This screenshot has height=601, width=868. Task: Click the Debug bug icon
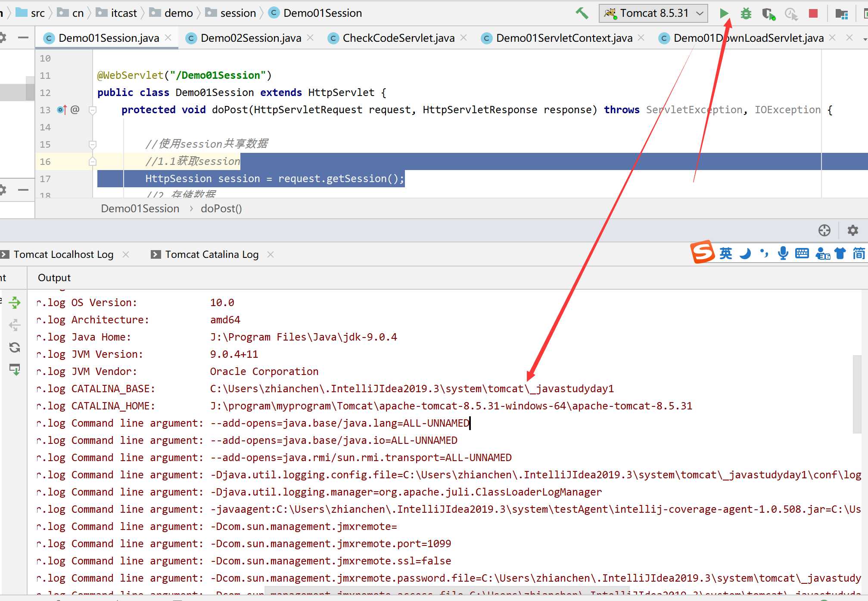tap(746, 13)
